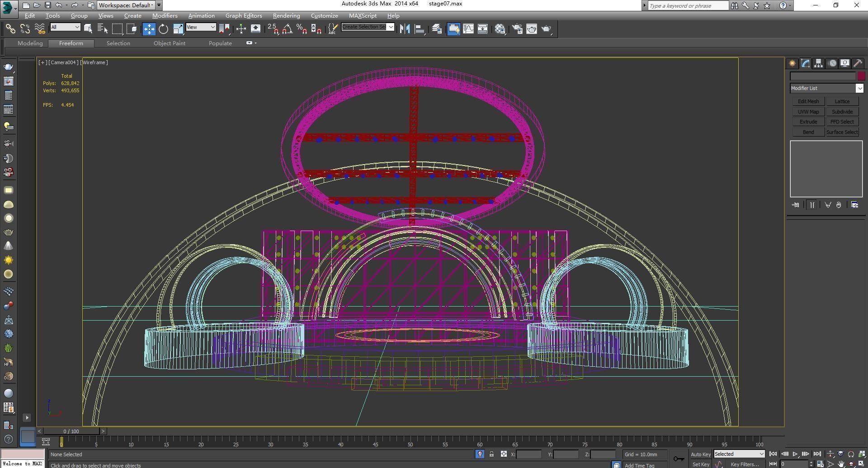Open Render Setup teapot icon
The height and width of the screenshot is (468, 868).
pos(517,29)
